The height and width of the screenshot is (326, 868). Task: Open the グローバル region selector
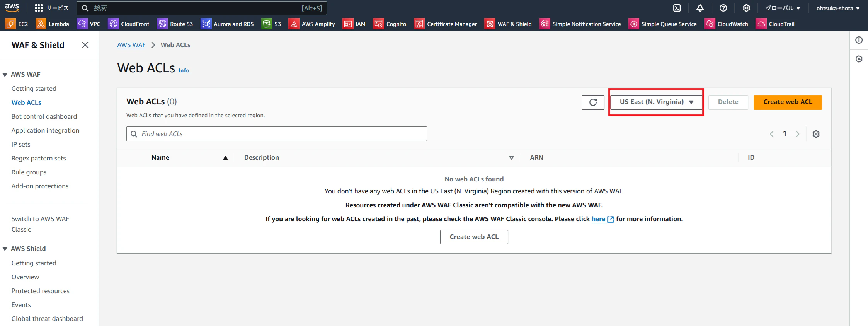point(783,8)
